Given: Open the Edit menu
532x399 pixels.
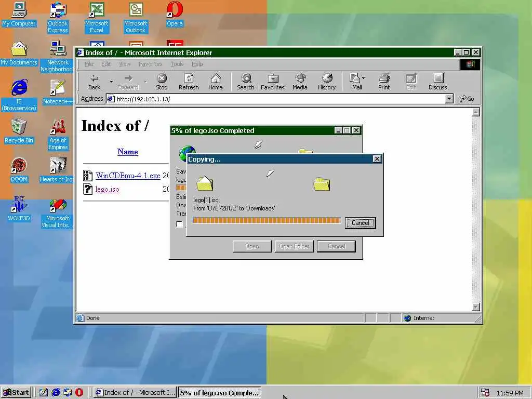Looking at the screenshot, I should (106, 64).
